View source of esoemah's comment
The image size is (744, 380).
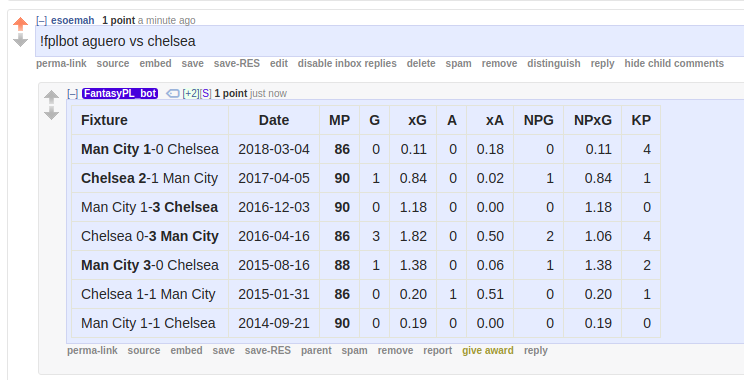113,64
